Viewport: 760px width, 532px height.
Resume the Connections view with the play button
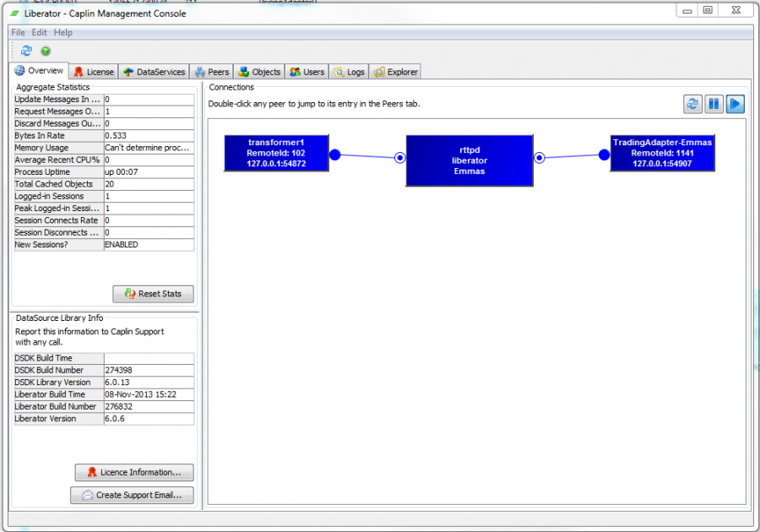[736, 104]
